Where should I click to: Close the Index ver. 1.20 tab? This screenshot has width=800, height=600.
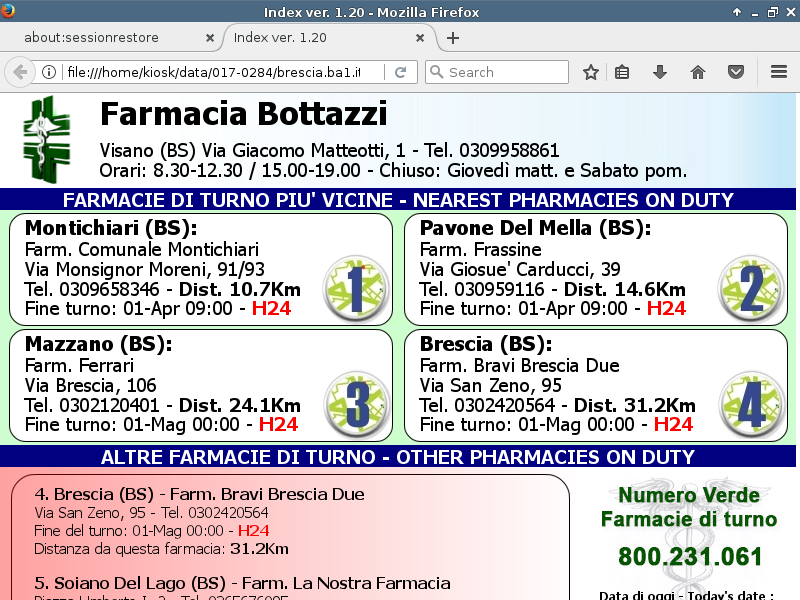point(421,38)
